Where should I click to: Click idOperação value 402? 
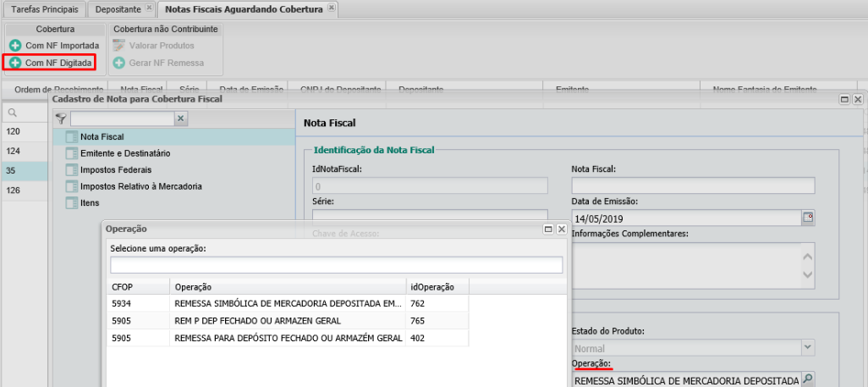tap(417, 338)
